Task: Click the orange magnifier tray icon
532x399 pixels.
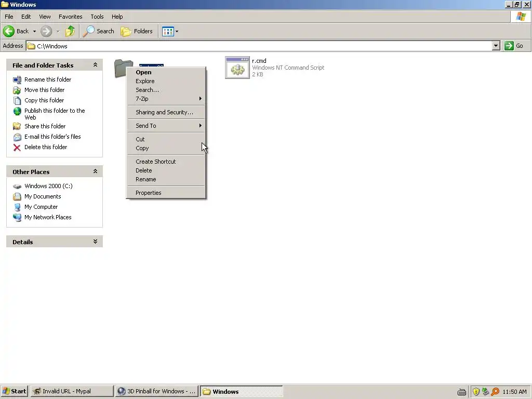Action: [495, 392]
